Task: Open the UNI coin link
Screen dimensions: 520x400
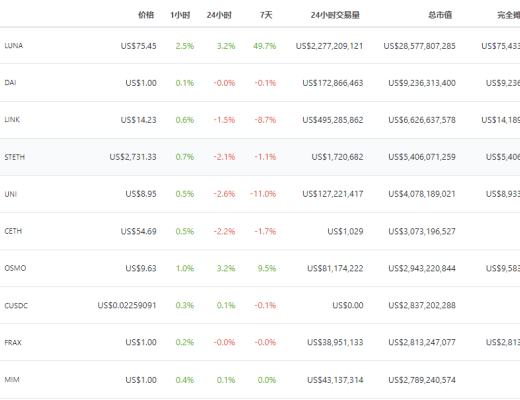Action: (x=11, y=194)
